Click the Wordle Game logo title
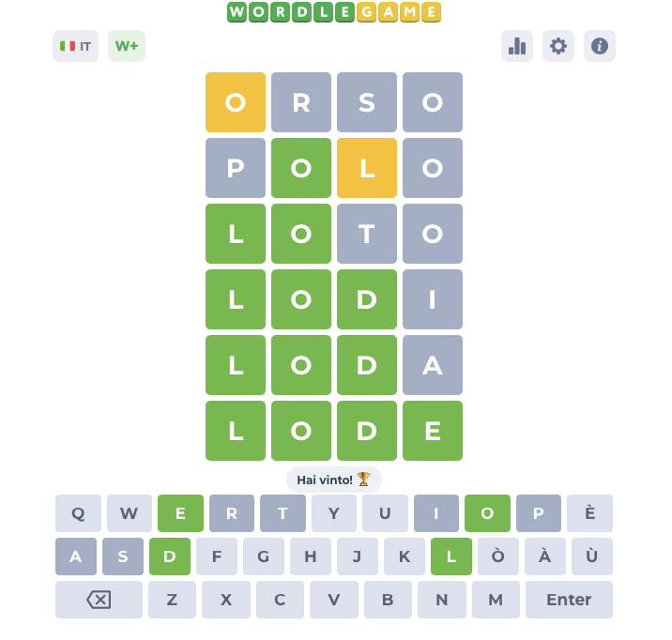This screenshot has height=640, width=672. click(x=334, y=12)
